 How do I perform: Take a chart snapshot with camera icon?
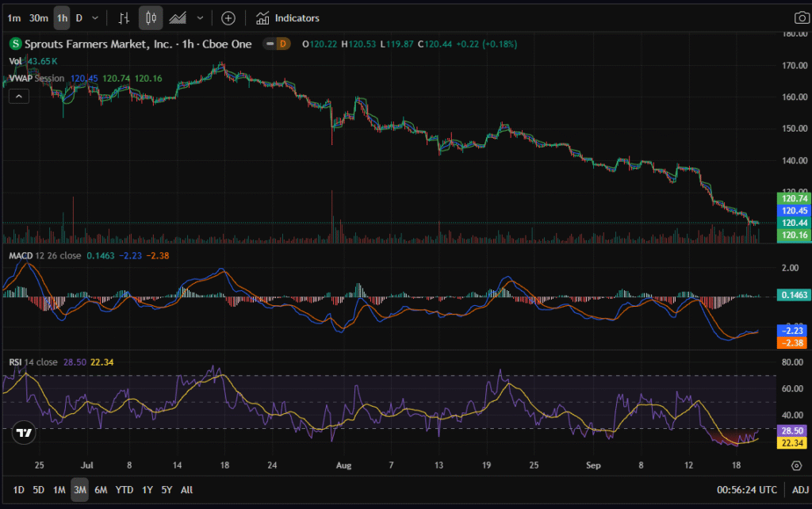tap(801, 17)
